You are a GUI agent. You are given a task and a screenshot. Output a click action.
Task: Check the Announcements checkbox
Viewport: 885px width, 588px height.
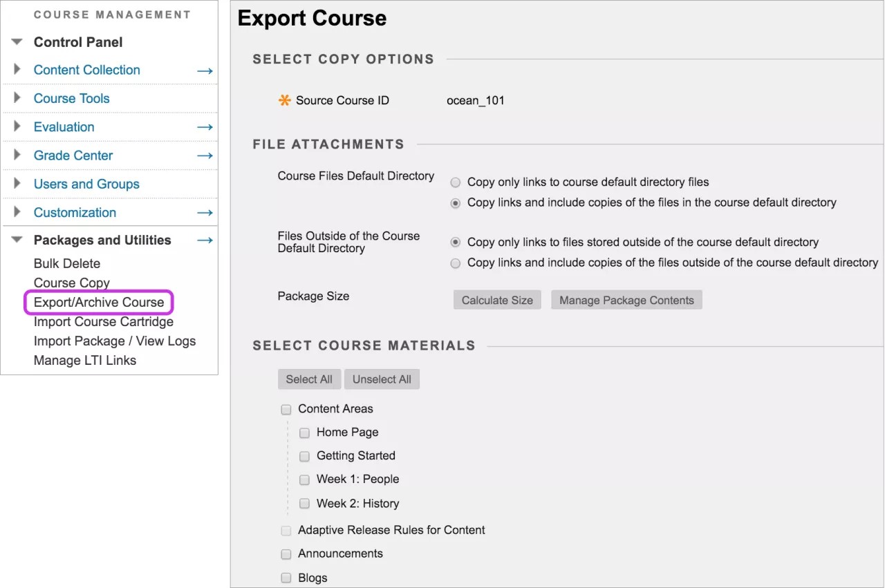pyautogui.click(x=286, y=553)
